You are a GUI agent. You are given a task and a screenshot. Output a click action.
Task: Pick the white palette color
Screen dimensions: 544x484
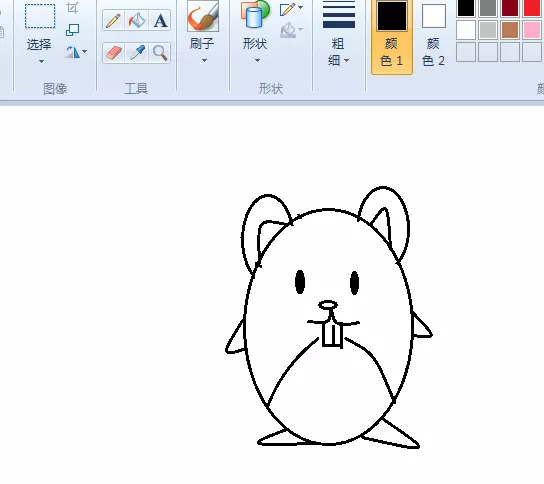pyautogui.click(x=466, y=30)
